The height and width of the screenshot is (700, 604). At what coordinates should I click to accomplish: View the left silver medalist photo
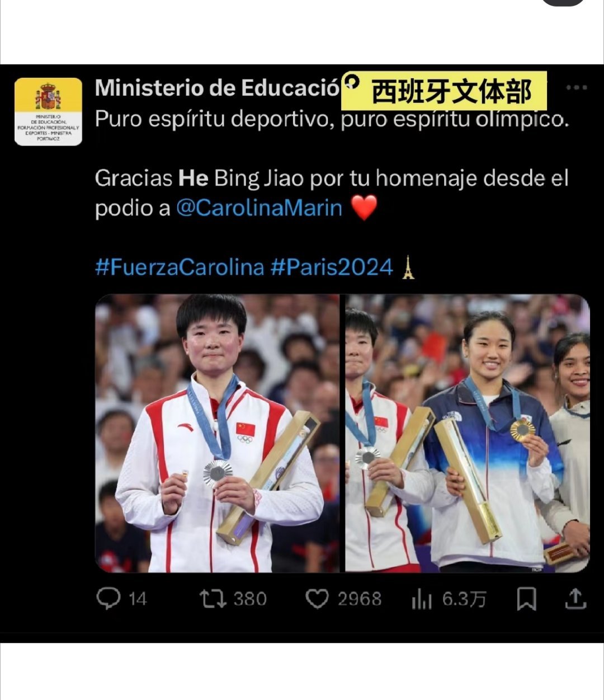217,433
